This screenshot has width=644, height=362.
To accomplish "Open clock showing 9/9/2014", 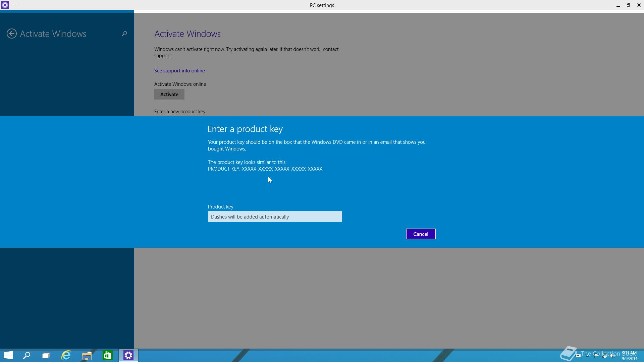I will tap(629, 356).
